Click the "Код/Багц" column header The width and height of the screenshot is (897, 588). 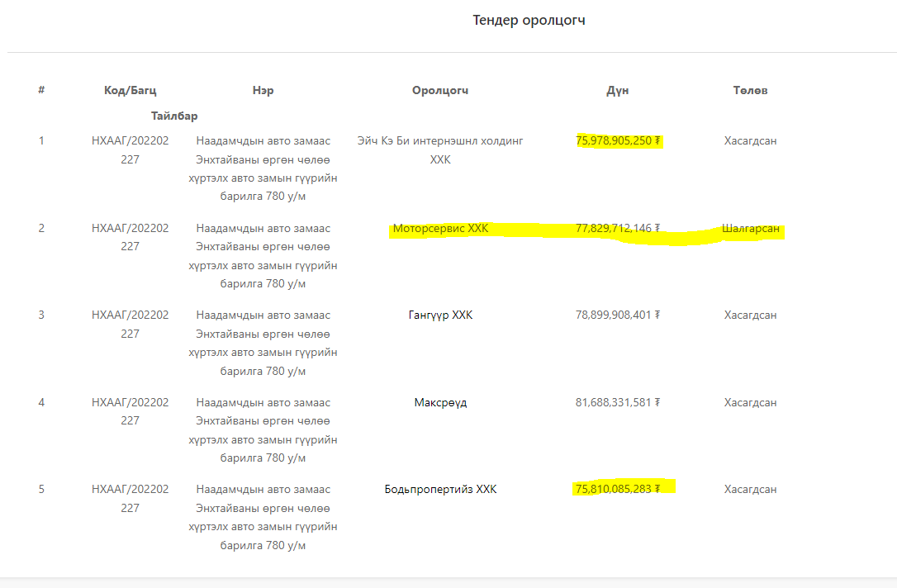point(130,90)
